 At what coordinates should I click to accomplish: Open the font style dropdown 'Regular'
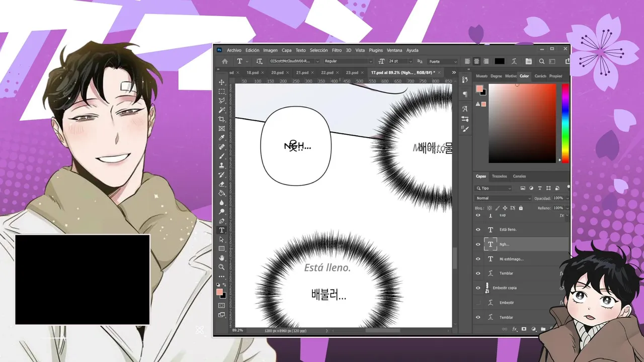348,61
